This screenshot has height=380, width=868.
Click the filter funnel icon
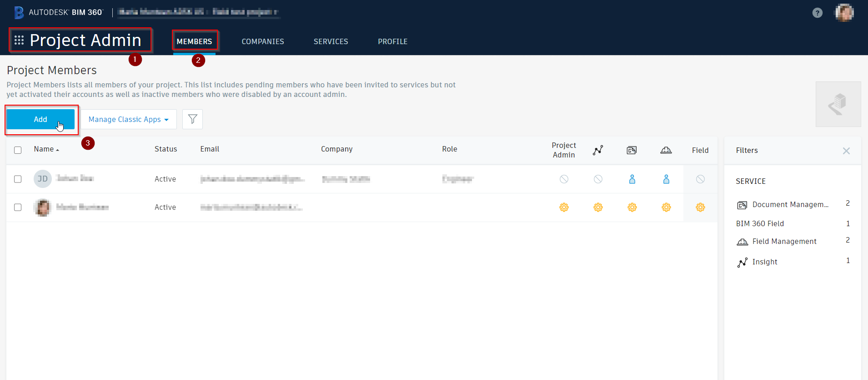(x=193, y=119)
